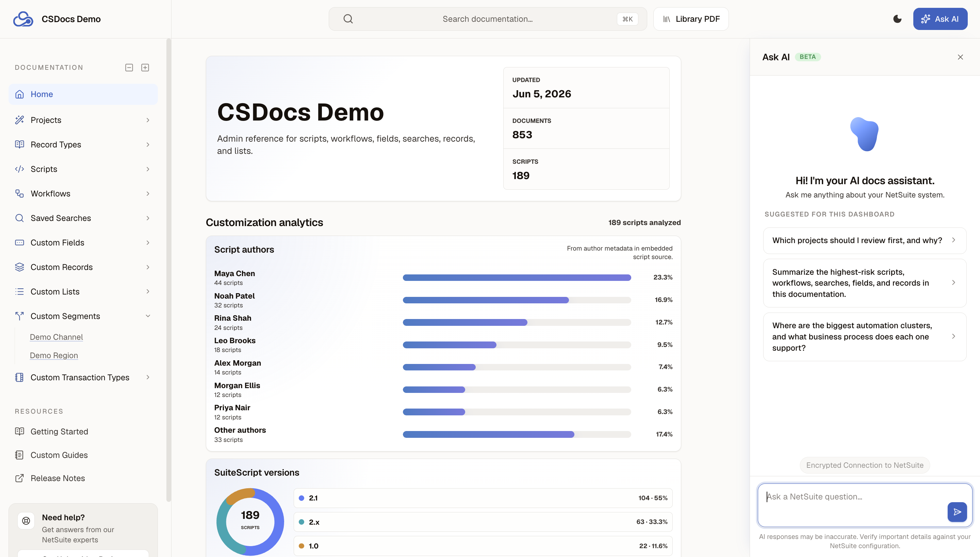This screenshot has width=980, height=557.
Task: Select suggestion 'Summarize the highest-risk scripts'
Action: click(865, 283)
